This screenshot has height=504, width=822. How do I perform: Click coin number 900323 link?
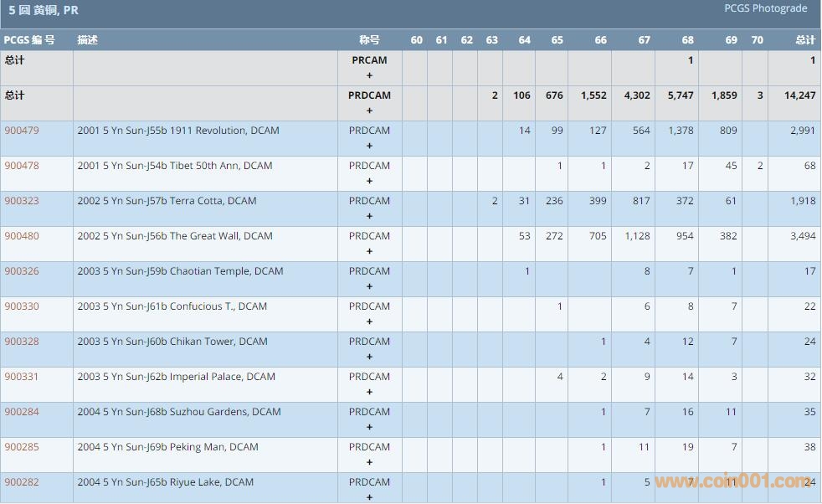[22, 201]
